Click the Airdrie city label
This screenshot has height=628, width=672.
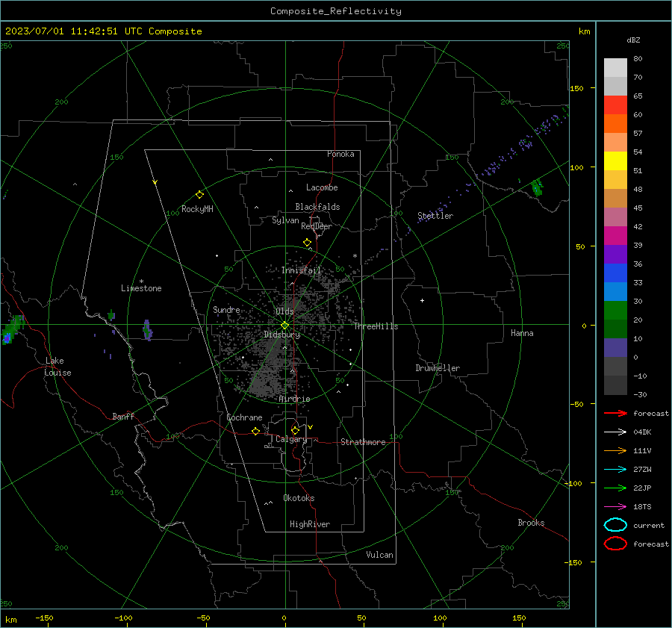click(294, 399)
